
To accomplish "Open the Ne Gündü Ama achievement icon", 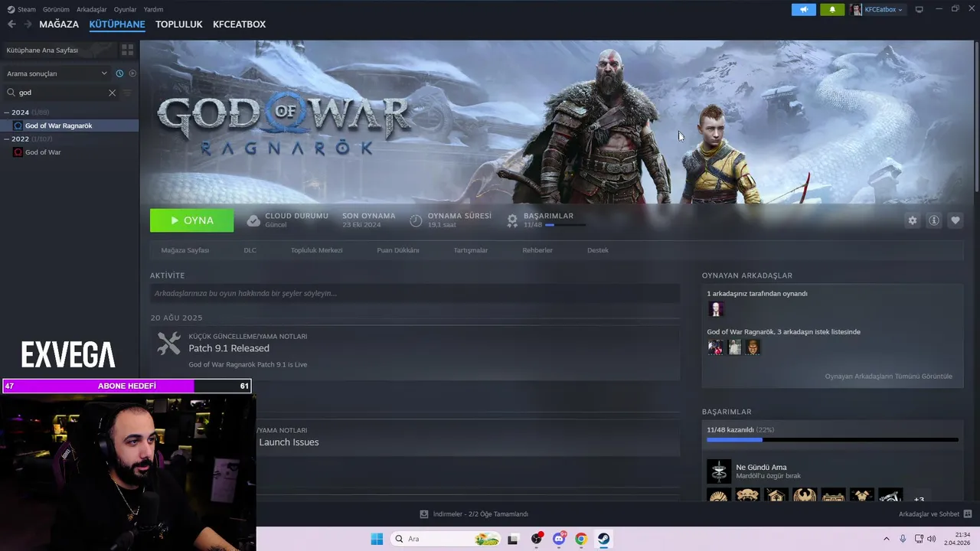I will click(719, 471).
